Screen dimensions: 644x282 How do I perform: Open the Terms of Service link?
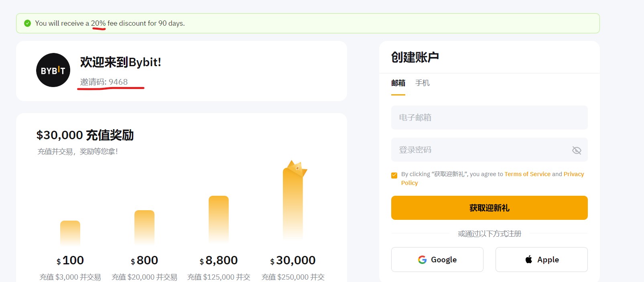[x=527, y=174]
